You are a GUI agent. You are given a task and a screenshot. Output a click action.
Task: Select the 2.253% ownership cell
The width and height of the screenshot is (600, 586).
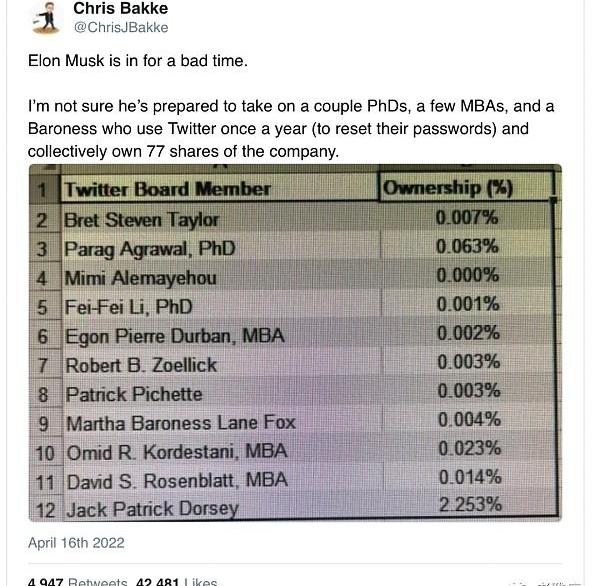pyautogui.click(x=468, y=506)
